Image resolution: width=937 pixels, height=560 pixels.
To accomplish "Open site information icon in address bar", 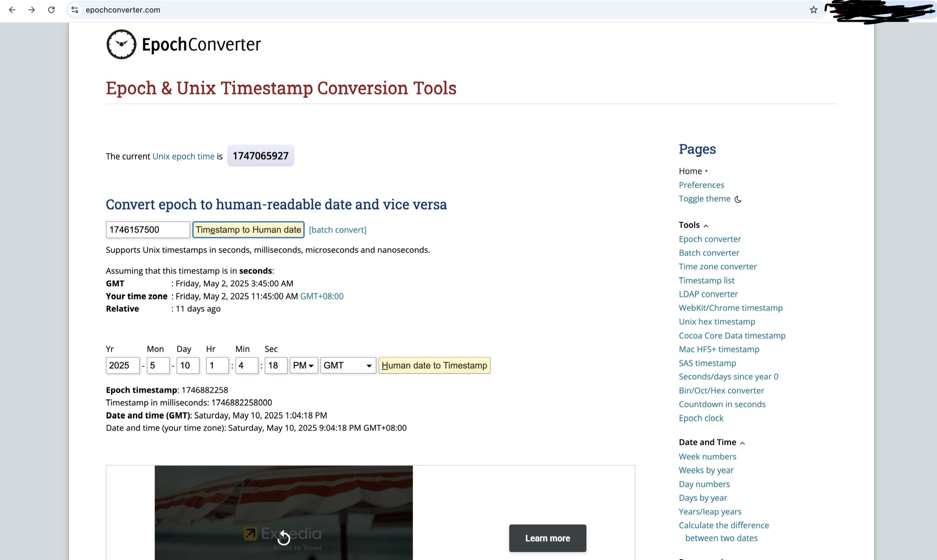I will coord(75,10).
